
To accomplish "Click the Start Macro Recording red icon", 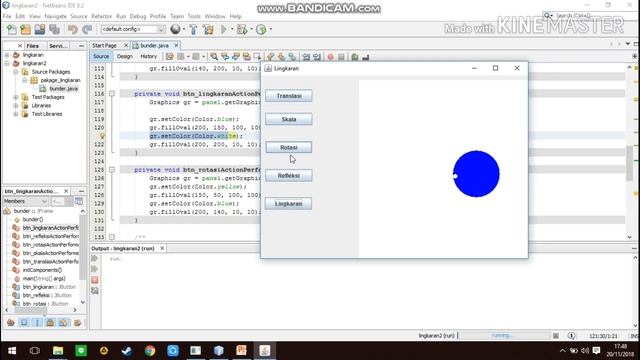I will click(x=330, y=57).
